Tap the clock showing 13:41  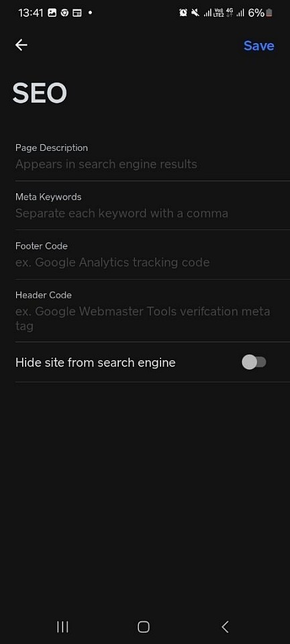[31, 13]
